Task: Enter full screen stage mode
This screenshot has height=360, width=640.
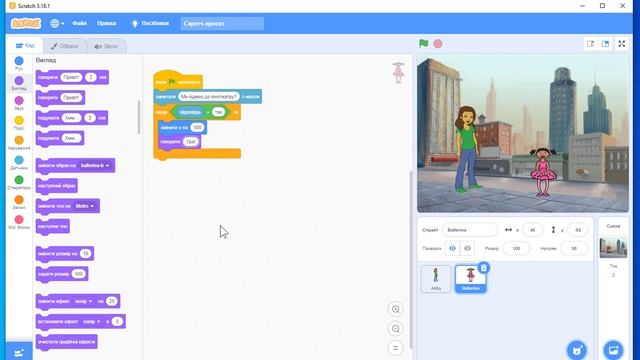Action: pyautogui.click(x=622, y=44)
